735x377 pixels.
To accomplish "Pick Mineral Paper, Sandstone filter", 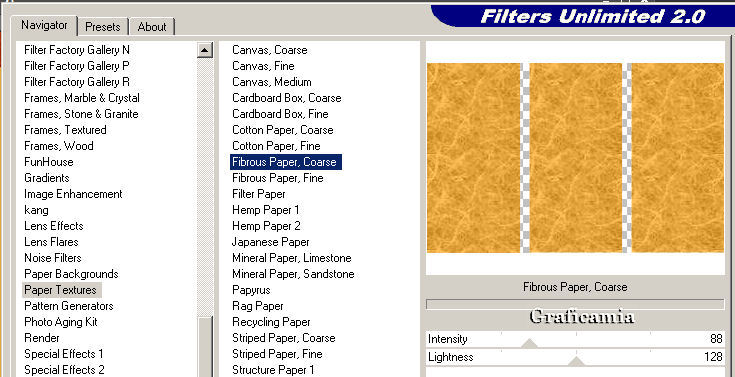I will (293, 273).
